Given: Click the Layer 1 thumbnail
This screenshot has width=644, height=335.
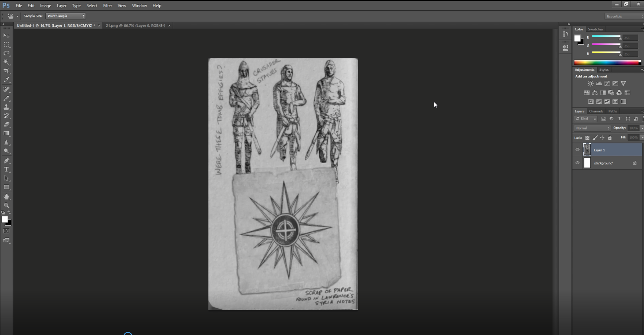Looking at the screenshot, I should tap(587, 150).
